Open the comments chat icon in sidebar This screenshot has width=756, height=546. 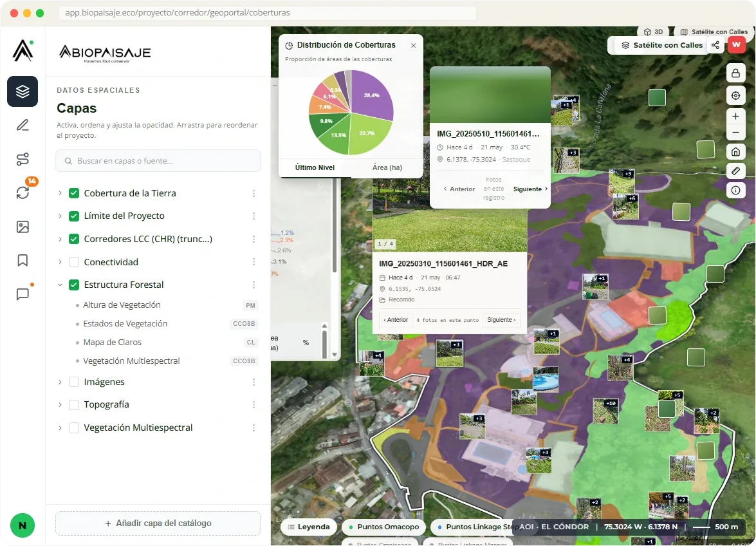23,294
